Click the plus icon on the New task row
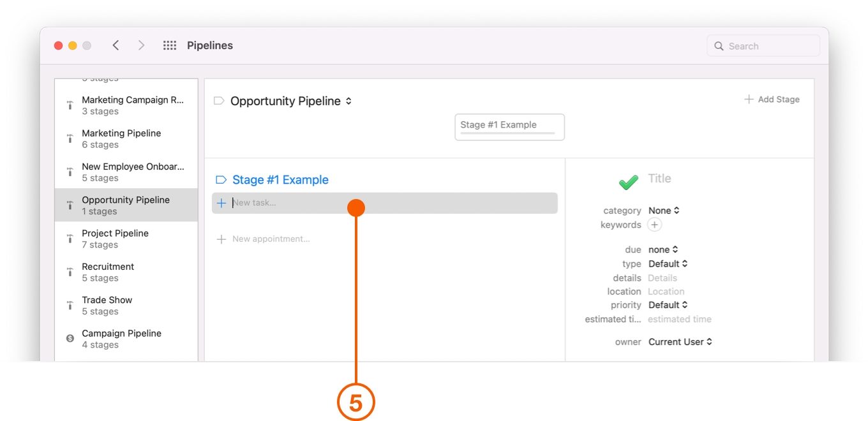 (221, 203)
